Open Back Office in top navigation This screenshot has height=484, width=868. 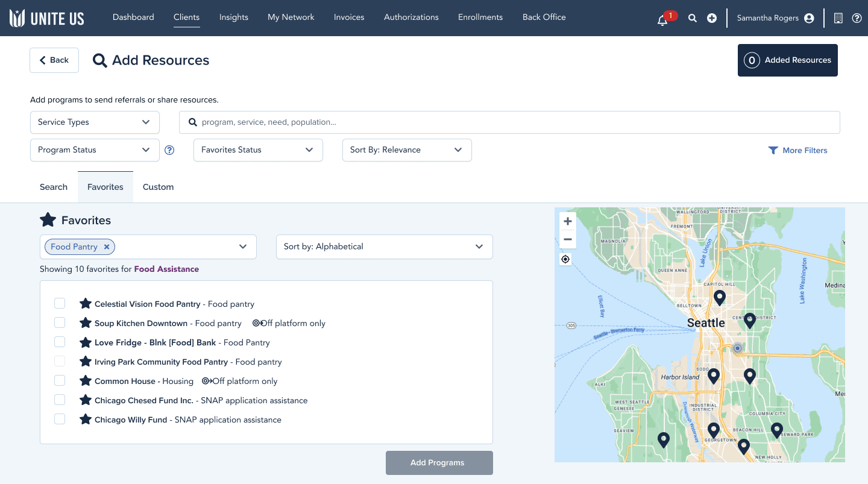tap(544, 17)
